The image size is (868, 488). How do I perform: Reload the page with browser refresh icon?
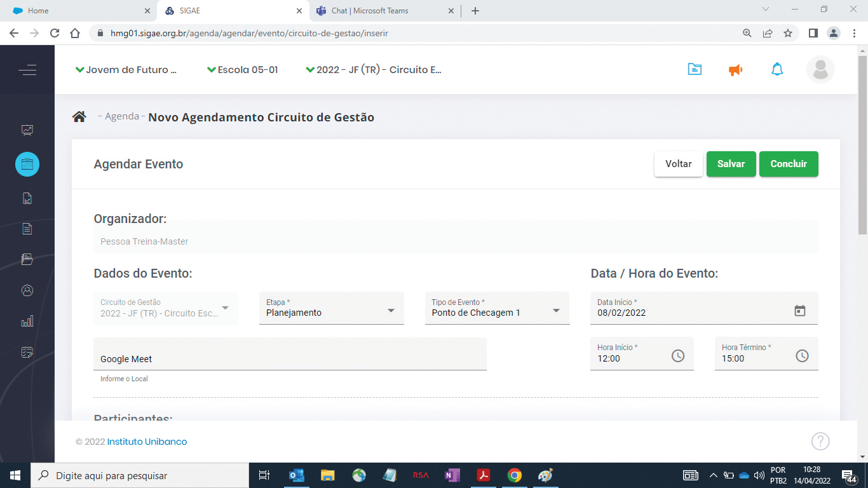[55, 33]
